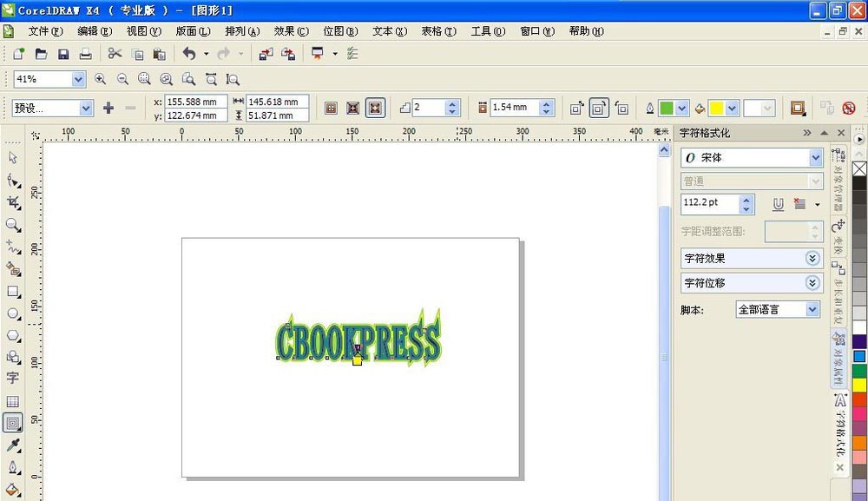Open the 41% zoom level dropdown

point(79,79)
